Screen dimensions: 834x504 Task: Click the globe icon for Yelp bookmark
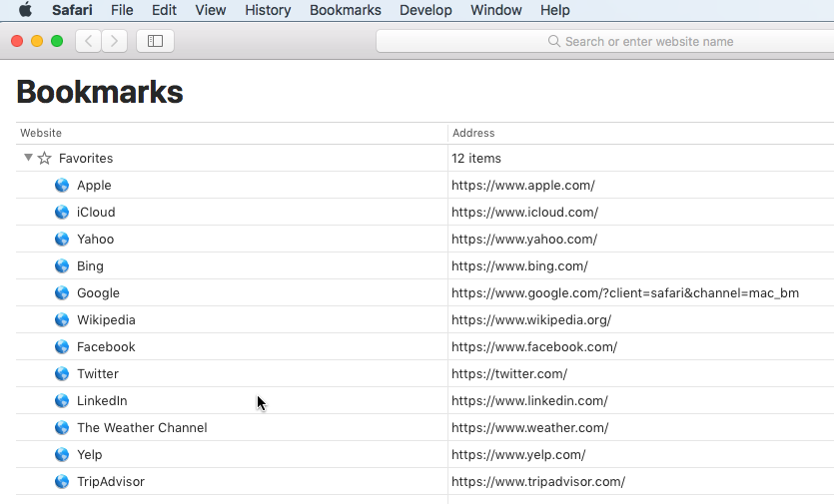coord(62,454)
